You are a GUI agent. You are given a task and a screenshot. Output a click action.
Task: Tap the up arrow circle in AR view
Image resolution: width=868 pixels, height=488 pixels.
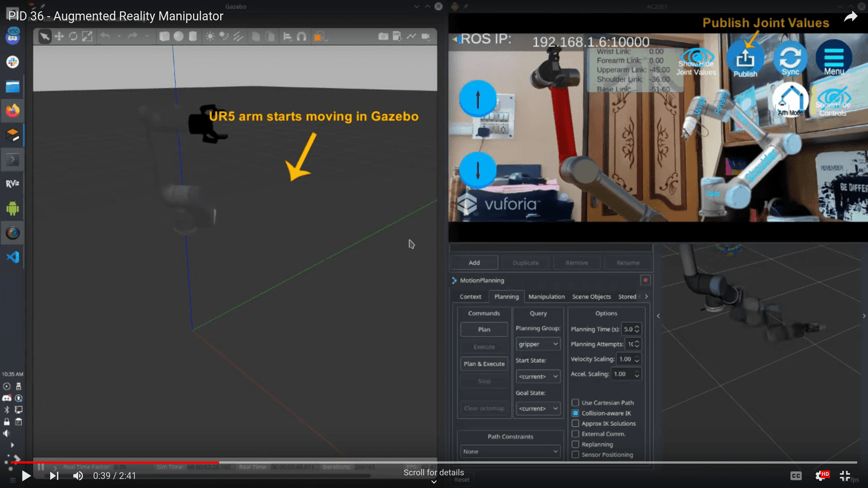(x=478, y=98)
